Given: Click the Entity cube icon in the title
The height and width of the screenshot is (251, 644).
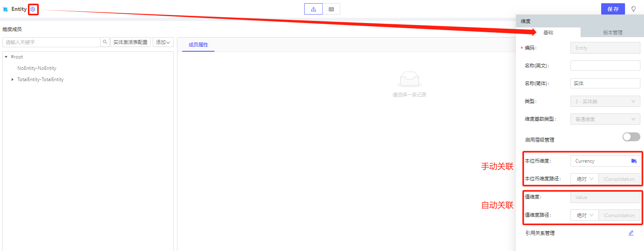Looking at the screenshot, I should [5, 9].
